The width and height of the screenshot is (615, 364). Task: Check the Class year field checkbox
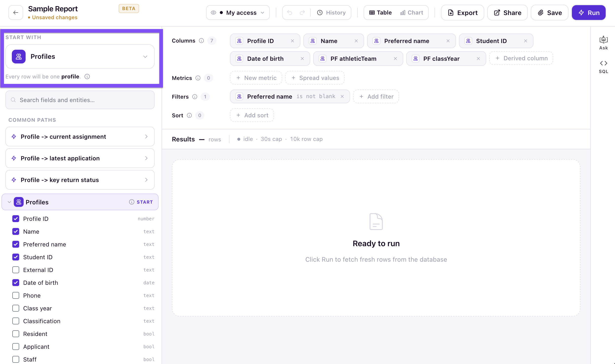click(16, 308)
